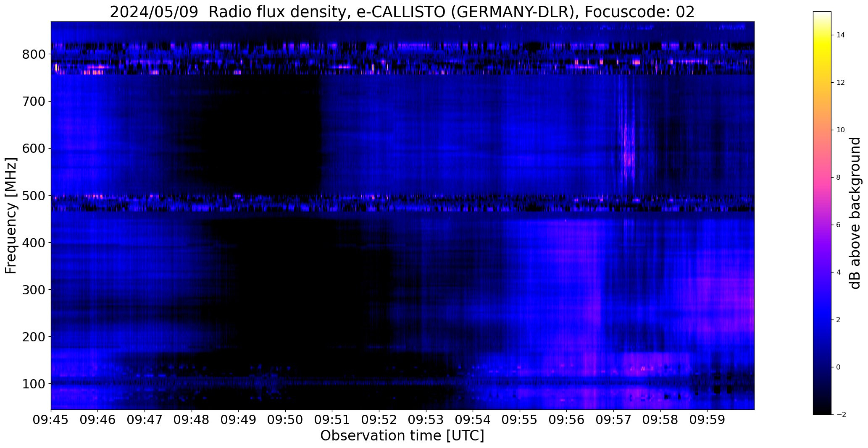
Task: Click the 09:52 time tick label
Action: coord(379,420)
